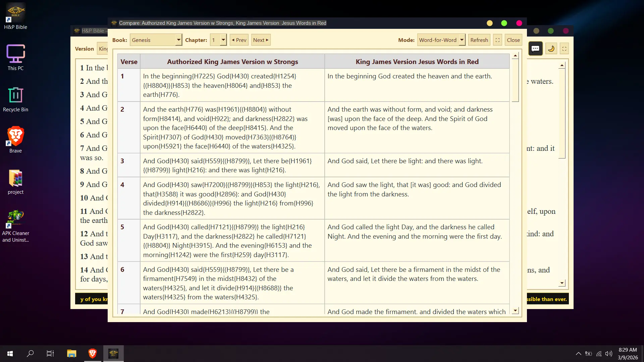Image resolution: width=644 pixels, height=362 pixels.
Task: Click the H&P Bible taskbar button
Action: 113,354
